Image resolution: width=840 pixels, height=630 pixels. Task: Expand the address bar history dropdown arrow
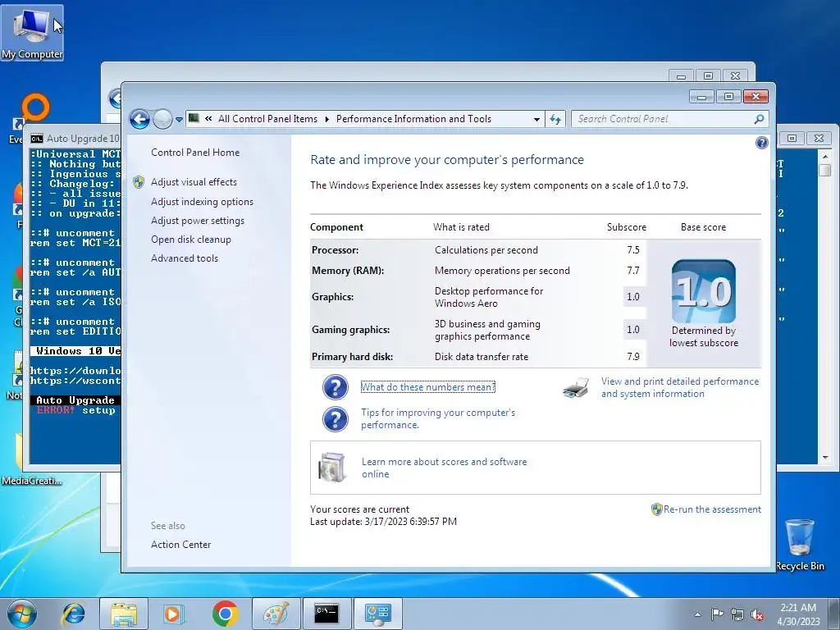536,120
